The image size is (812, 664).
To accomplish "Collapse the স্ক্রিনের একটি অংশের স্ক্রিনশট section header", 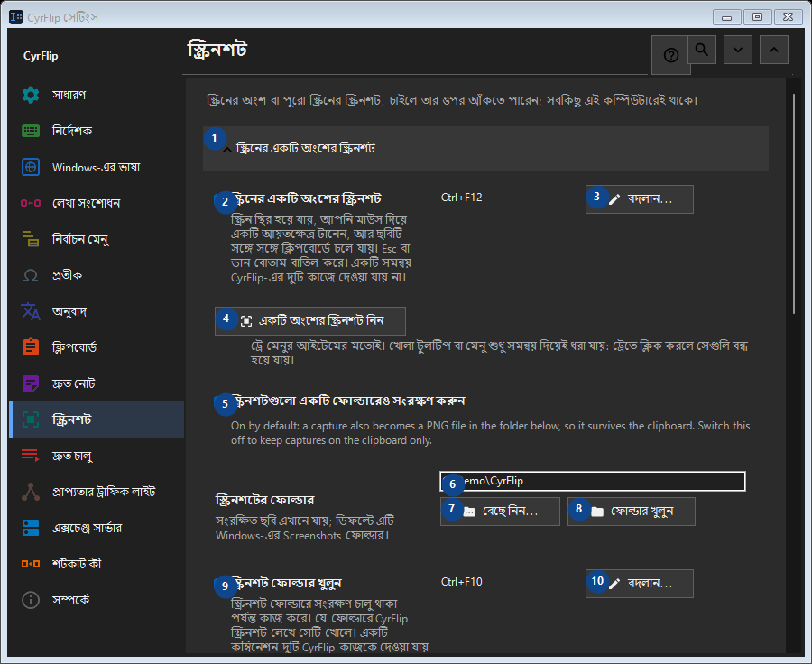I will tap(485, 149).
